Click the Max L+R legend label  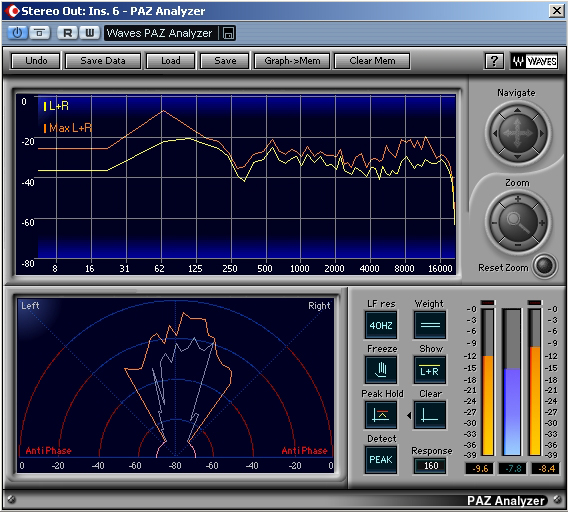click(x=70, y=128)
